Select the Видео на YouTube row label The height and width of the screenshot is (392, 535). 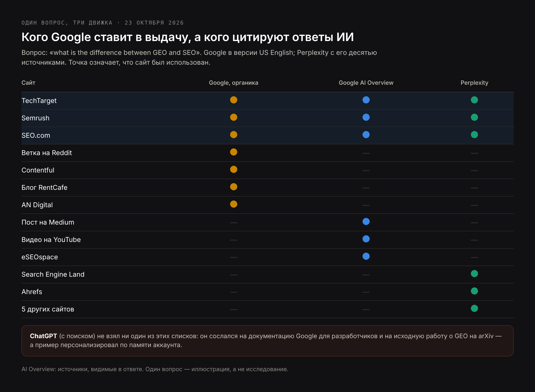point(51,239)
